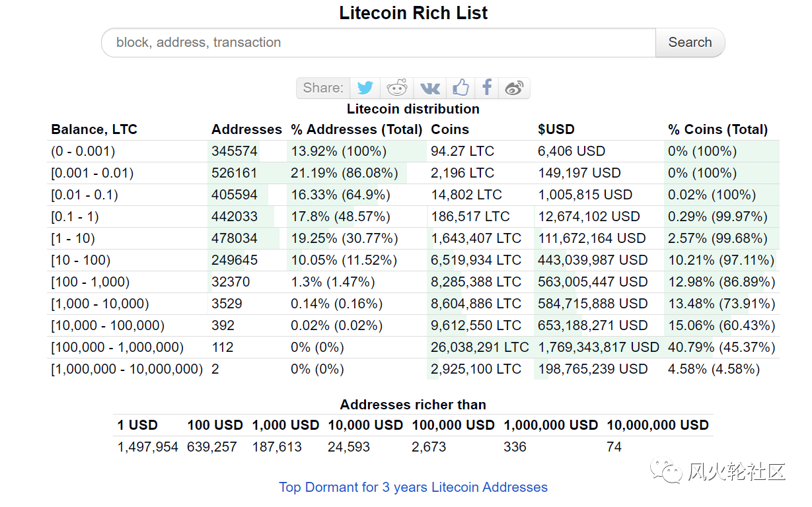Screen dimensions: 812x507
Task: Click the 639,257 value
Action: 212,447
